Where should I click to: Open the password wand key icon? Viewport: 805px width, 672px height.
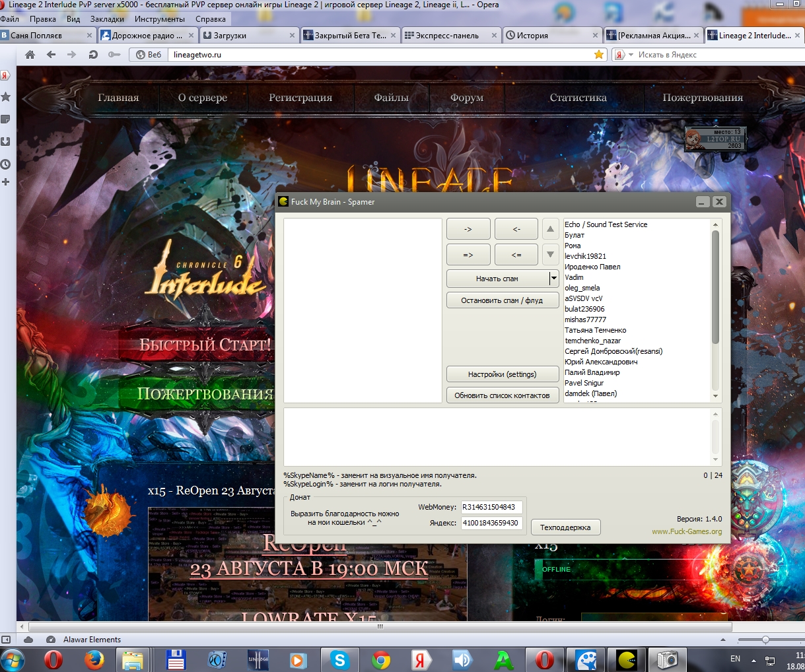114,55
